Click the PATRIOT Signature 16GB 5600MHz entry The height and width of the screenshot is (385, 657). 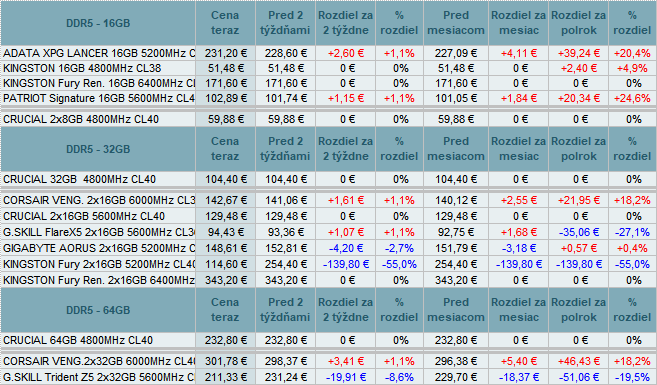[99, 98]
